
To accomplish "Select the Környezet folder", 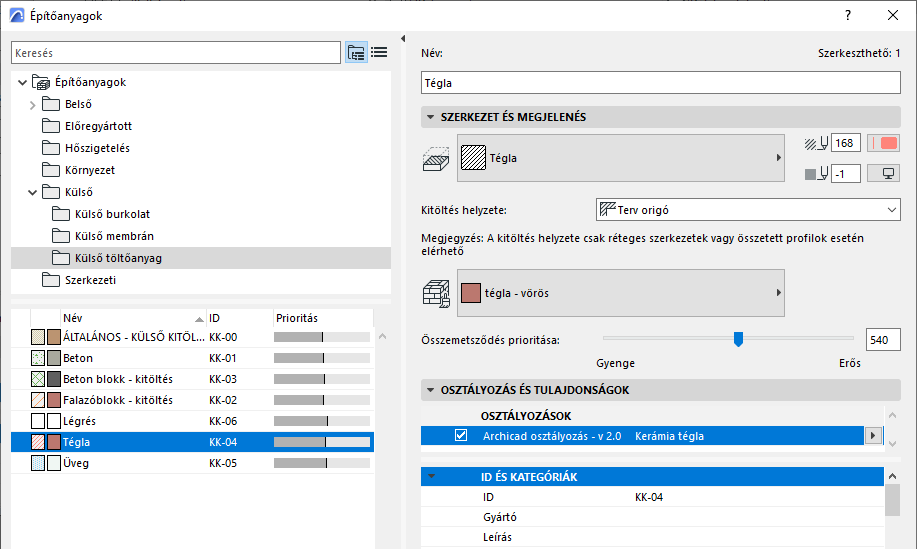I will [x=90, y=170].
